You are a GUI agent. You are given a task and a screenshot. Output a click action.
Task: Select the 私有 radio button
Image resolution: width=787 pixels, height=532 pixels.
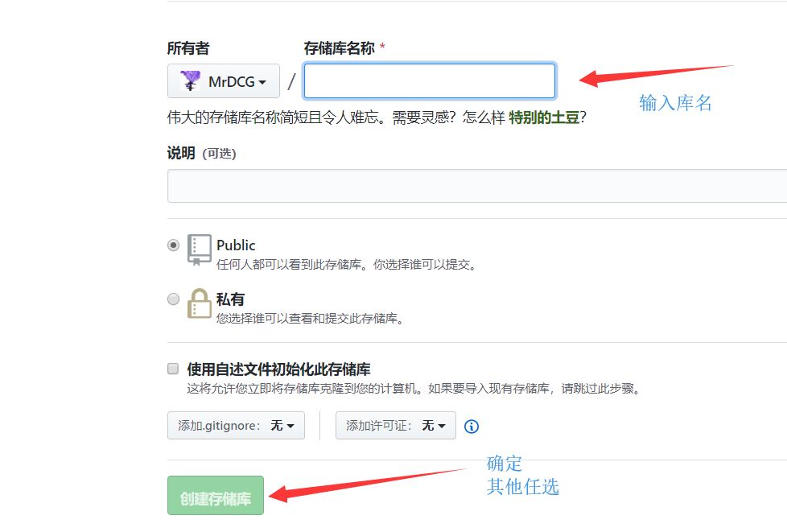[172, 299]
